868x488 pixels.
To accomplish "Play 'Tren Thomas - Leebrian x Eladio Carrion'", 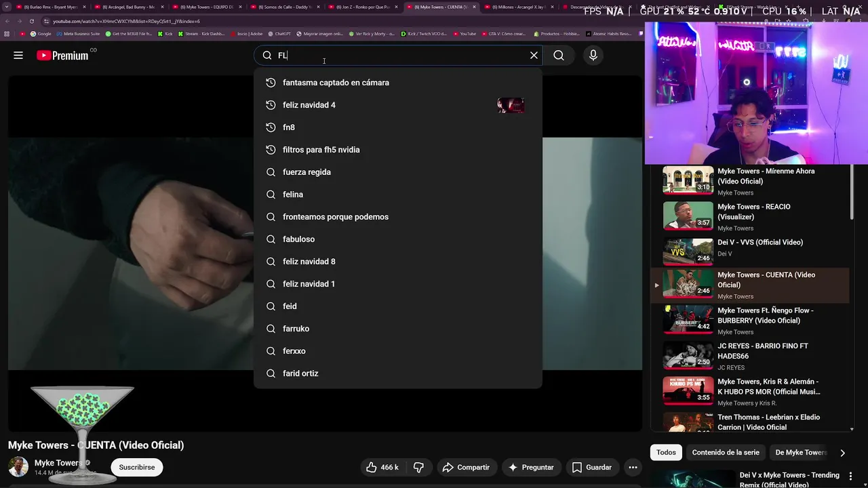I will point(749,420).
